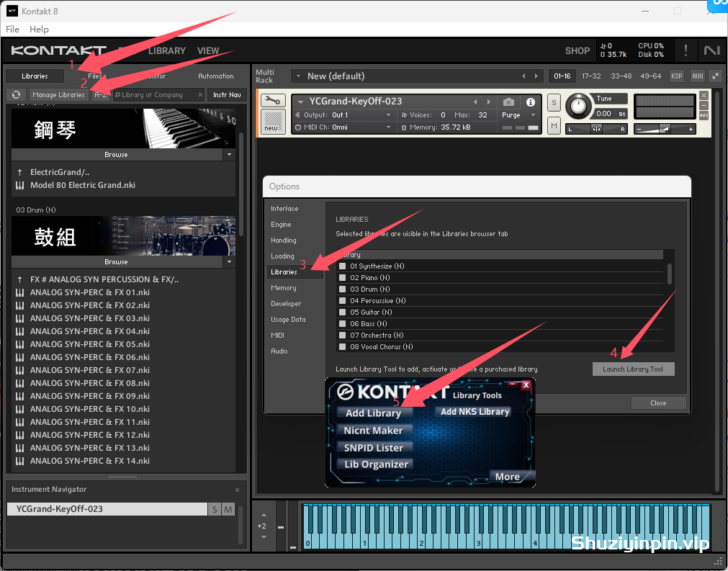Viewport: 728px width, 571px height.
Task: Shift keyboard octave up arrow
Action: click(264, 516)
